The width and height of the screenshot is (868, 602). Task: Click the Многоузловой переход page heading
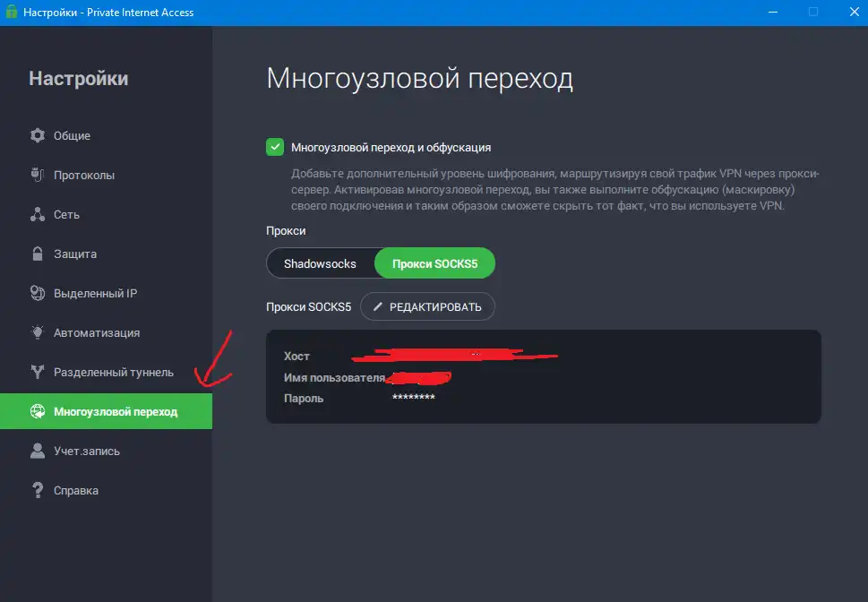(419, 78)
